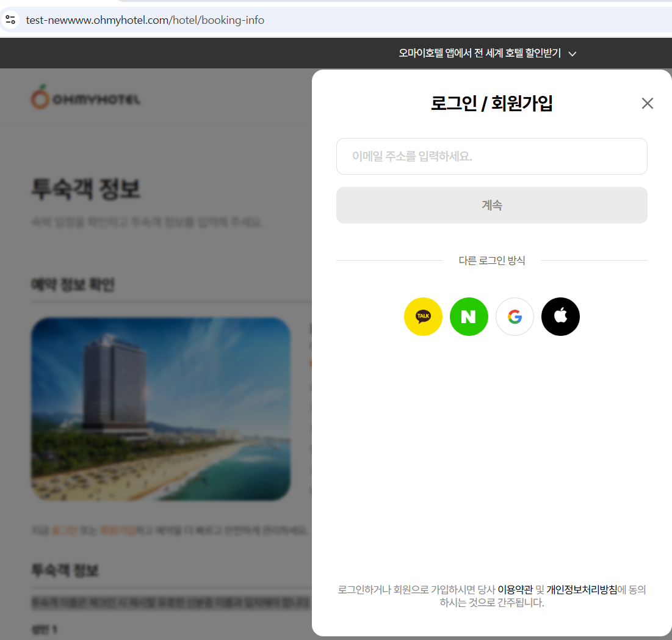Open the 이용약관 terms link
672x640 pixels.
coord(515,589)
